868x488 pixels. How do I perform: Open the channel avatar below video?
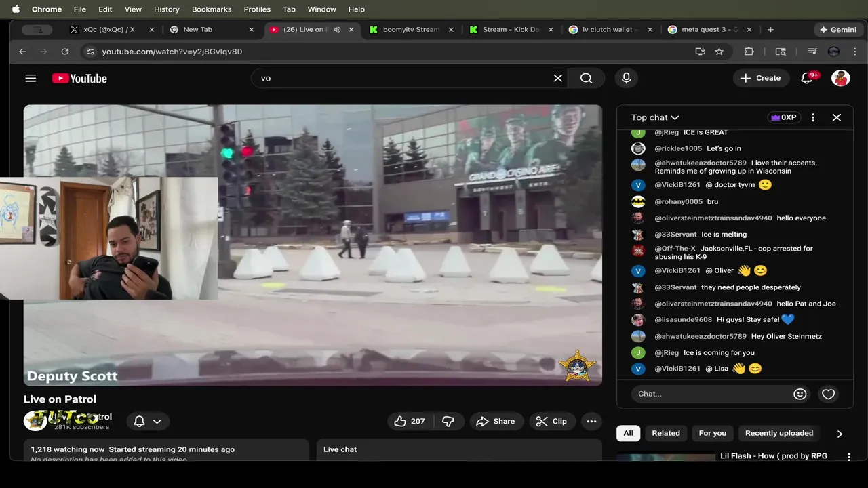tap(35, 420)
